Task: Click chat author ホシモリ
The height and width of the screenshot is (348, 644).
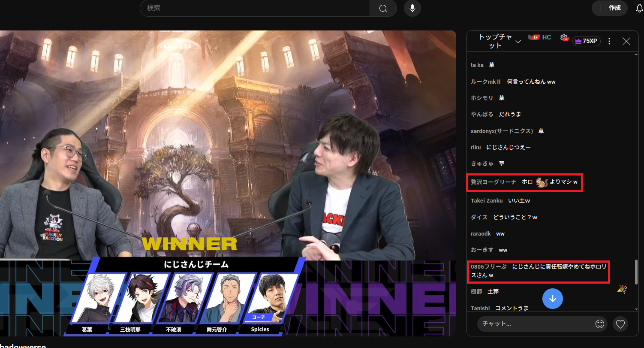Action: [482, 98]
